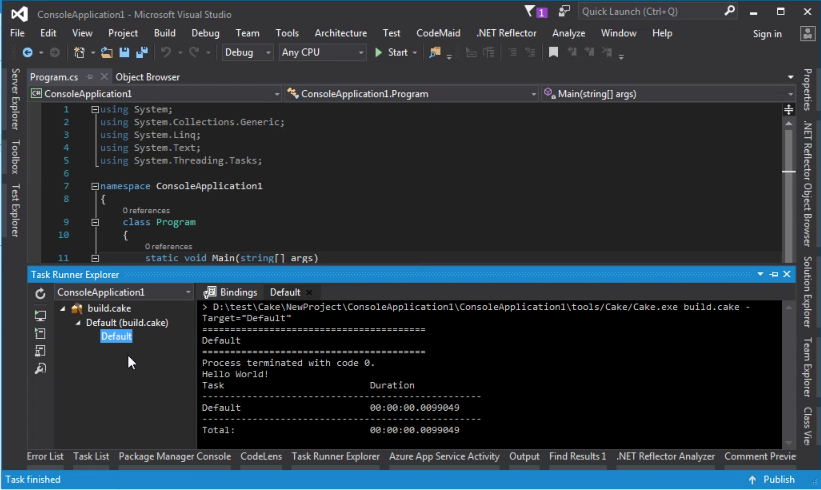Click the Save All icon
This screenshot has width=821, height=490.
[x=141, y=52]
